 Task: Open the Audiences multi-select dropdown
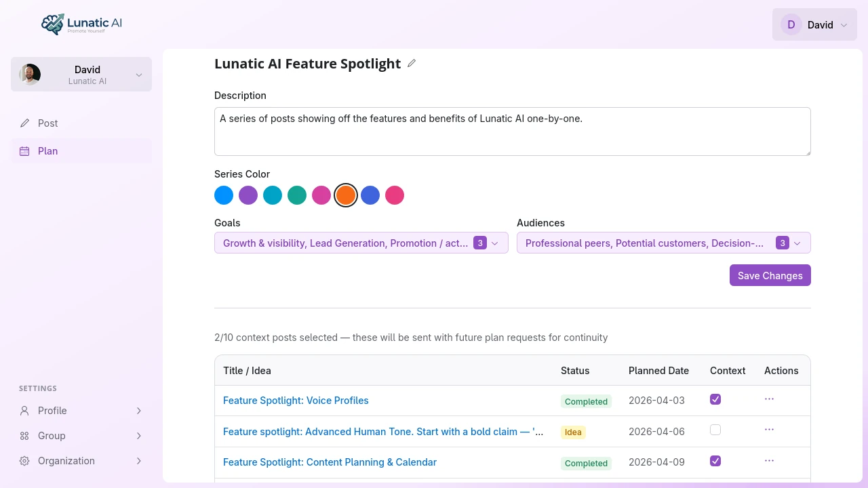click(664, 243)
